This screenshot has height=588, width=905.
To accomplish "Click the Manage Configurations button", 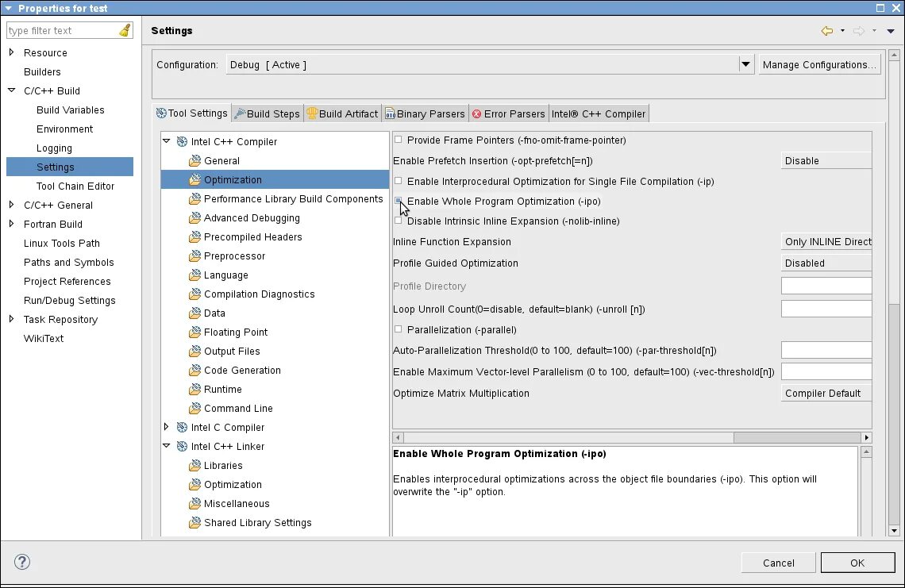I will click(819, 64).
